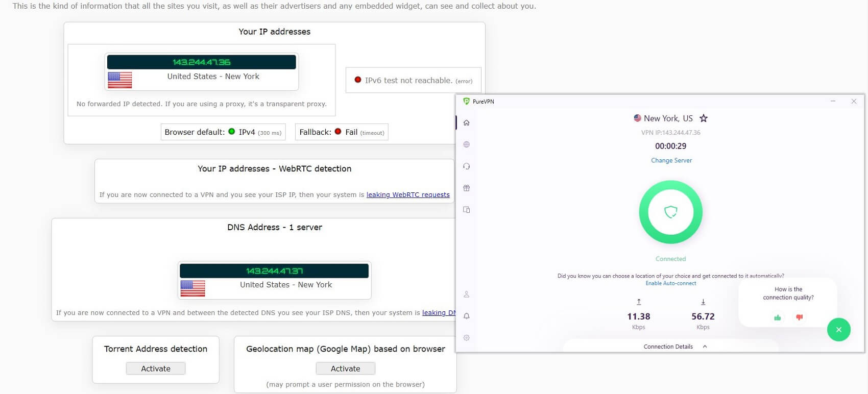Click the US flag beside IP address location
The width and height of the screenshot is (868, 394).
120,80
